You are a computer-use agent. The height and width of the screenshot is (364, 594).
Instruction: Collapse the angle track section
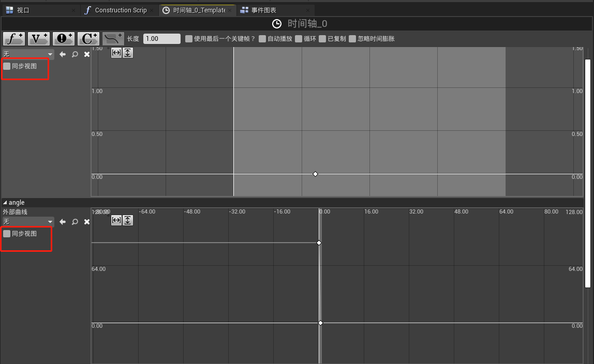click(x=5, y=203)
